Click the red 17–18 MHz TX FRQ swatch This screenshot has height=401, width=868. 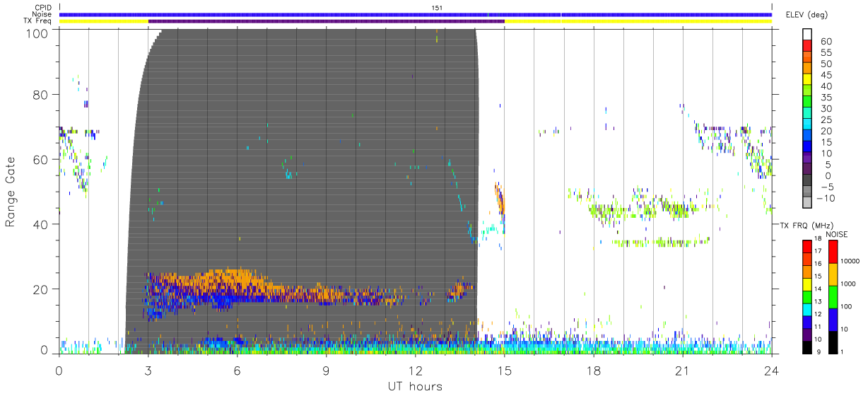[807, 246]
